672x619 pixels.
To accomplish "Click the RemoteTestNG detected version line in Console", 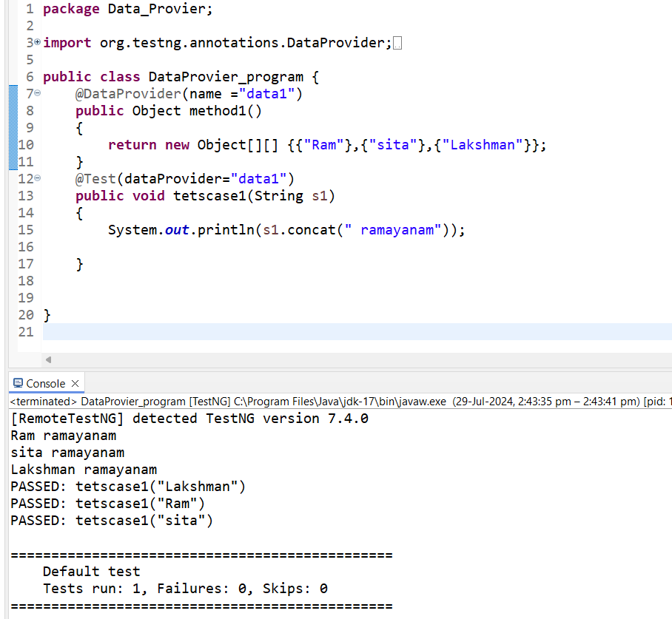I will click(189, 419).
